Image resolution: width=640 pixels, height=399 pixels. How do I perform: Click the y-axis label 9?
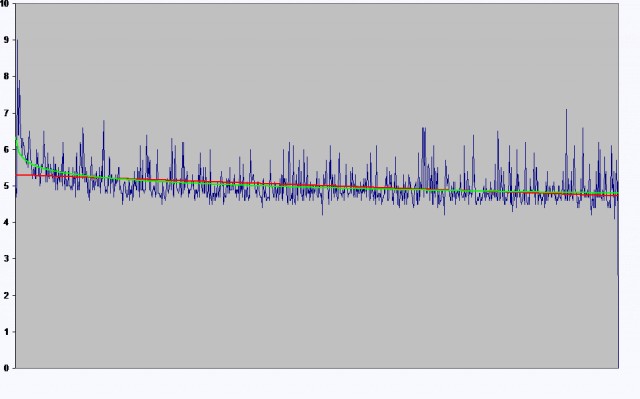click(6, 40)
